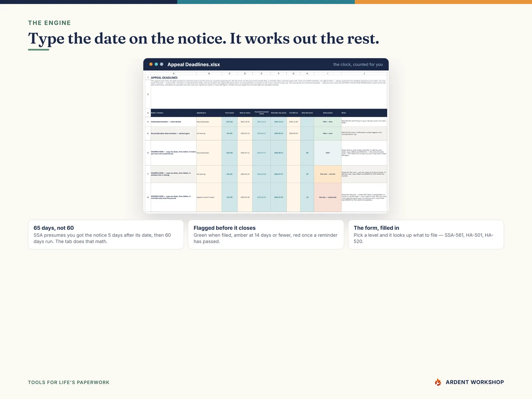Click the "Date on notice" header cell
The width and height of the screenshot is (532, 399).
pos(245,113)
